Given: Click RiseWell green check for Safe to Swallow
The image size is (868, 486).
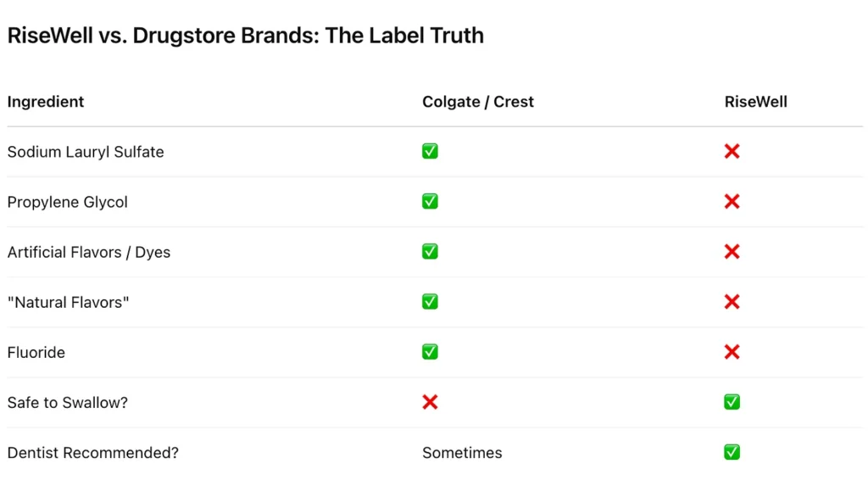Looking at the screenshot, I should (732, 402).
